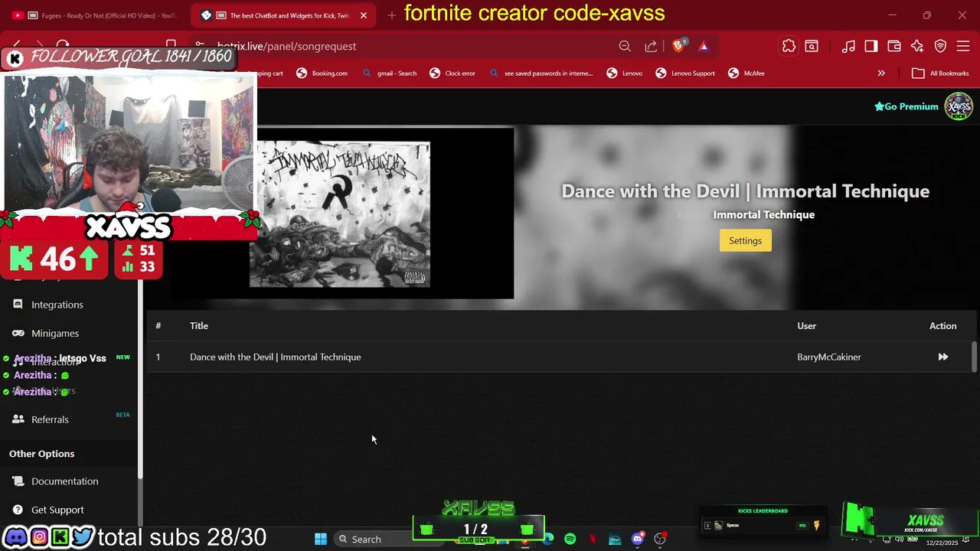Open the XAVSS profile avatar menu

[959, 106]
